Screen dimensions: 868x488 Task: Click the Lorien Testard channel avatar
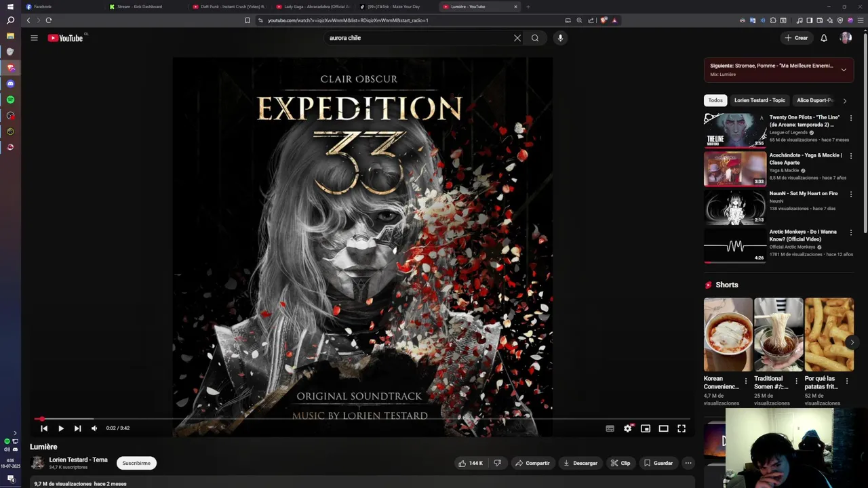(37, 463)
